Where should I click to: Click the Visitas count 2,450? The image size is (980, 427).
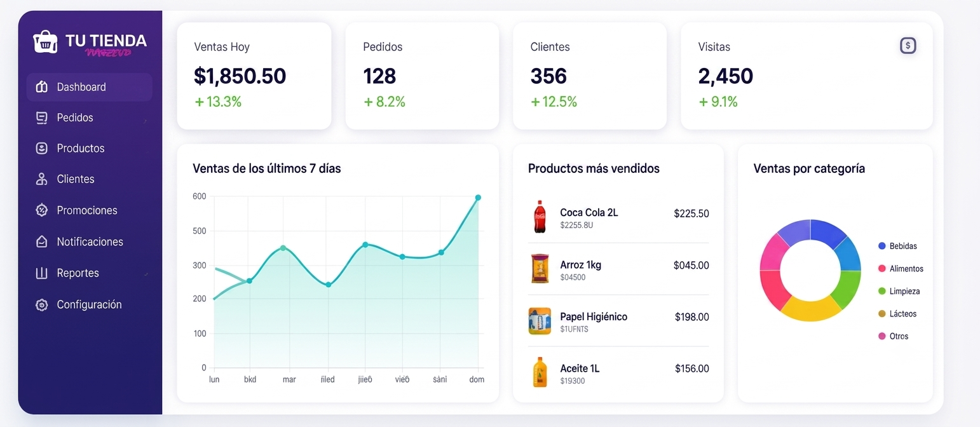coord(725,76)
